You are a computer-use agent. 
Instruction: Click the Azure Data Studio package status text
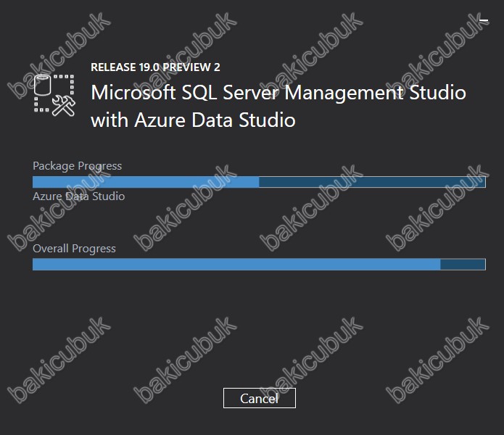[79, 196]
